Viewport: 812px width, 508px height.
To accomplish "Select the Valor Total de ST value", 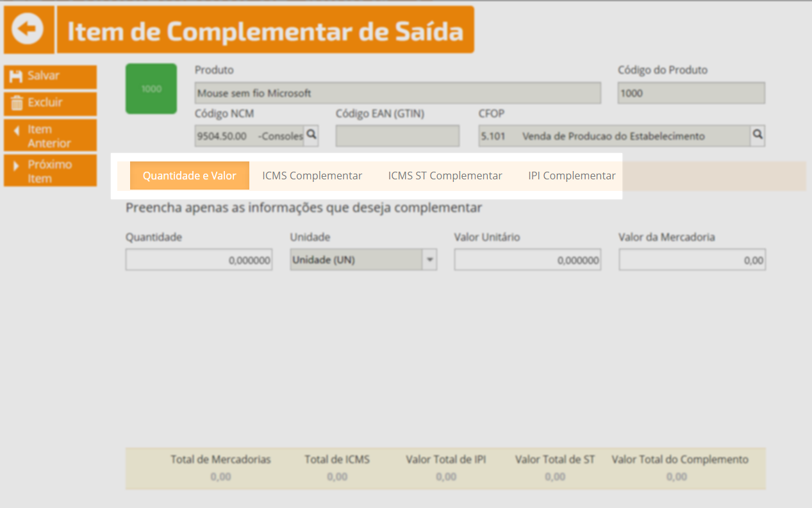I will pyautogui.click(x=555, y=477).
